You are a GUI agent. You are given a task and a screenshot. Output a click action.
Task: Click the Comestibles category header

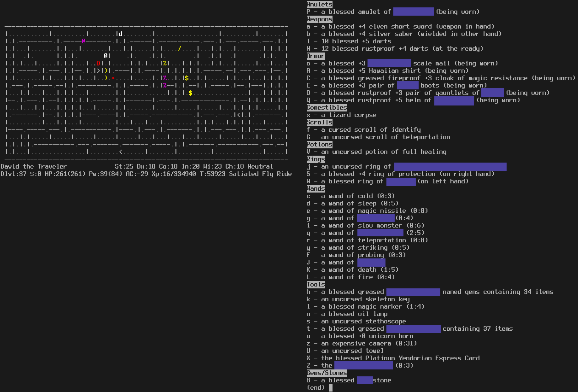coord(327,107)
